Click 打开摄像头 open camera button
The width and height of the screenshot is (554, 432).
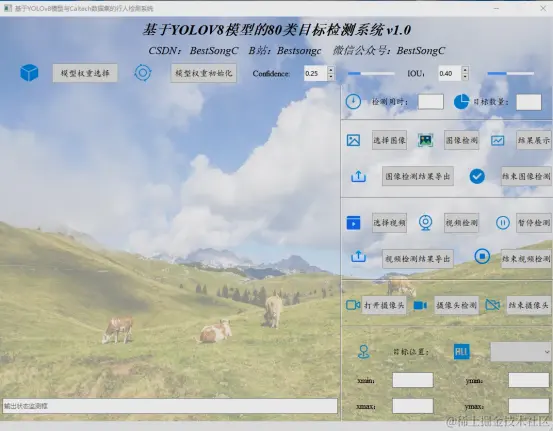[384, 305]
